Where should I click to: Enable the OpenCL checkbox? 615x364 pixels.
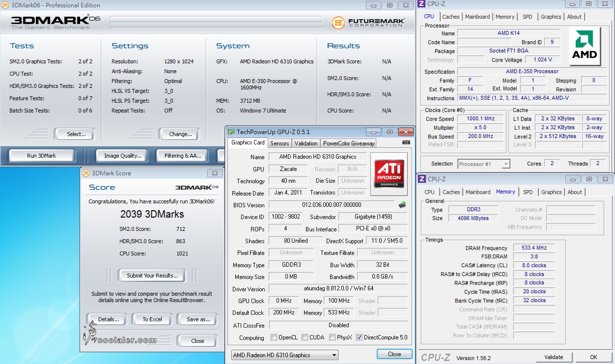click(x=274, y=337)
